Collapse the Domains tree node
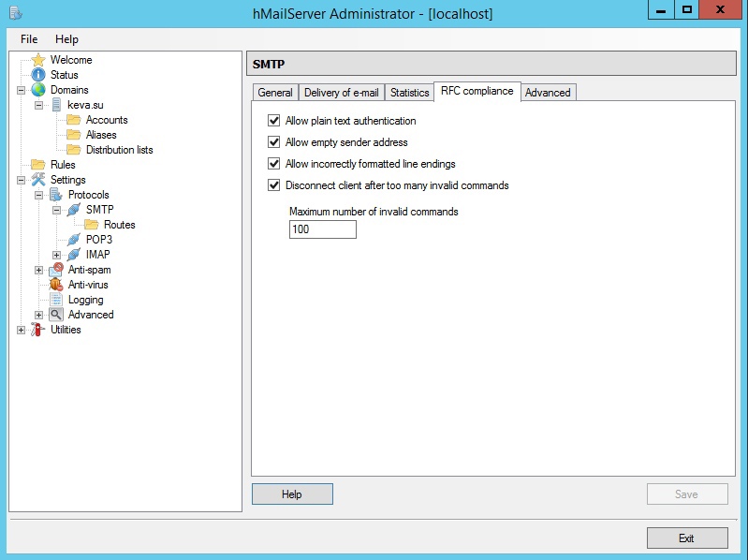Screen dimensions: 748x560 [21, 90]
